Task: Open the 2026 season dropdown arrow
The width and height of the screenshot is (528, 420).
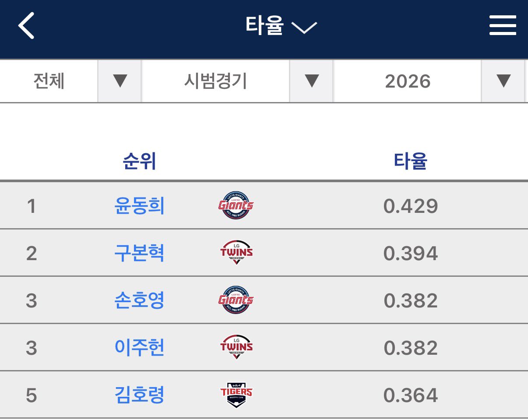Action: tap(503, 81)
